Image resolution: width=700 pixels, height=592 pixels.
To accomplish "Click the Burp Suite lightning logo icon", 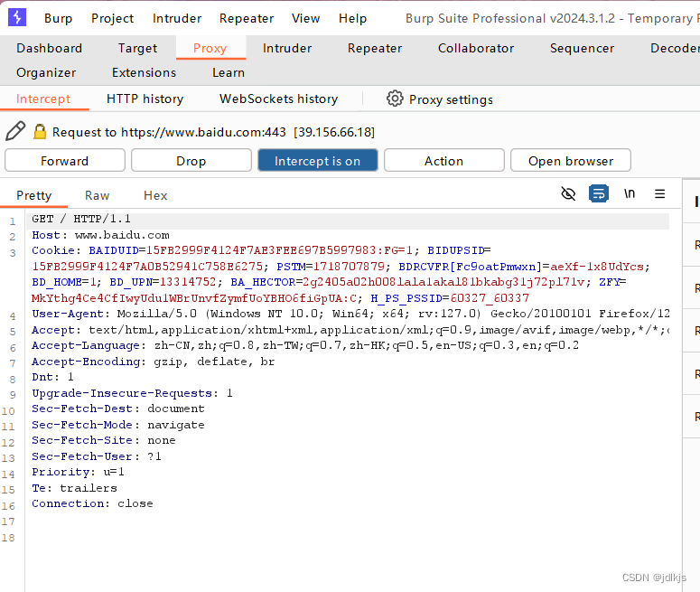I will tap(17, 17).
